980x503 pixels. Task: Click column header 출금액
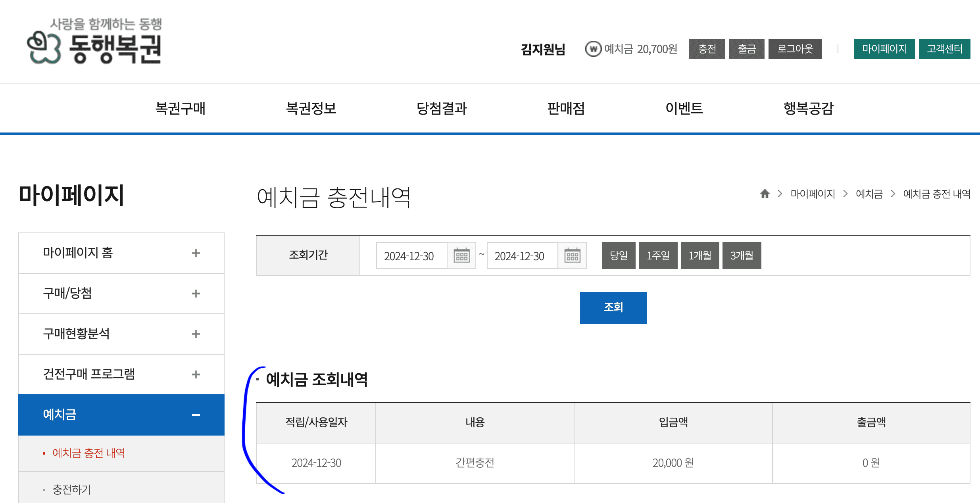871,422
